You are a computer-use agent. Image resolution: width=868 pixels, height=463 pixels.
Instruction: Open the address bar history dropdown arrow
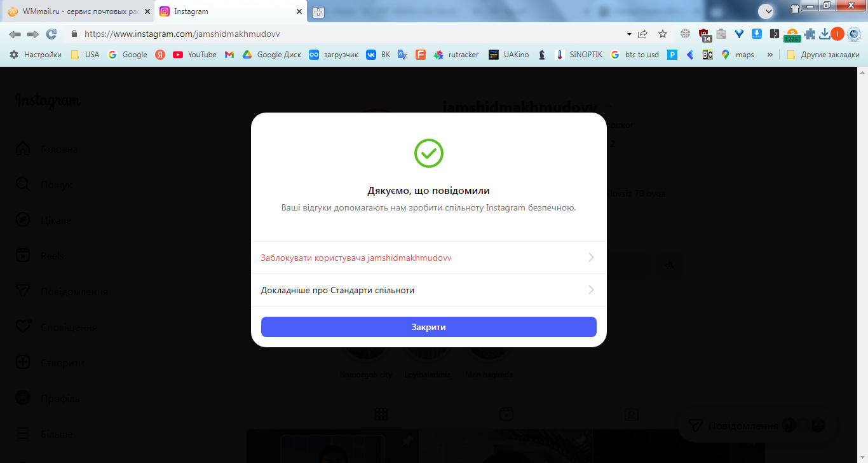(629, 34)
